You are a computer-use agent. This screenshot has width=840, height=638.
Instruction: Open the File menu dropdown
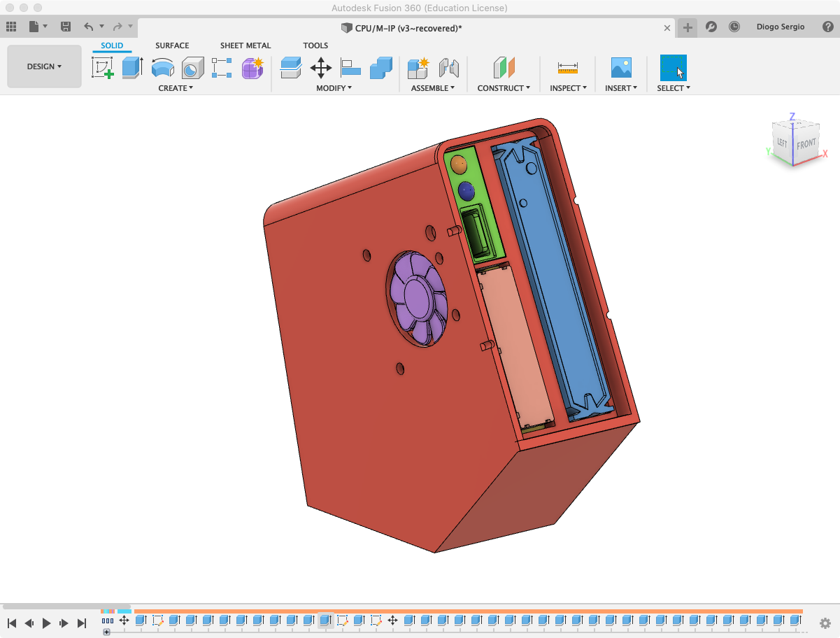(x=38, y=27)
